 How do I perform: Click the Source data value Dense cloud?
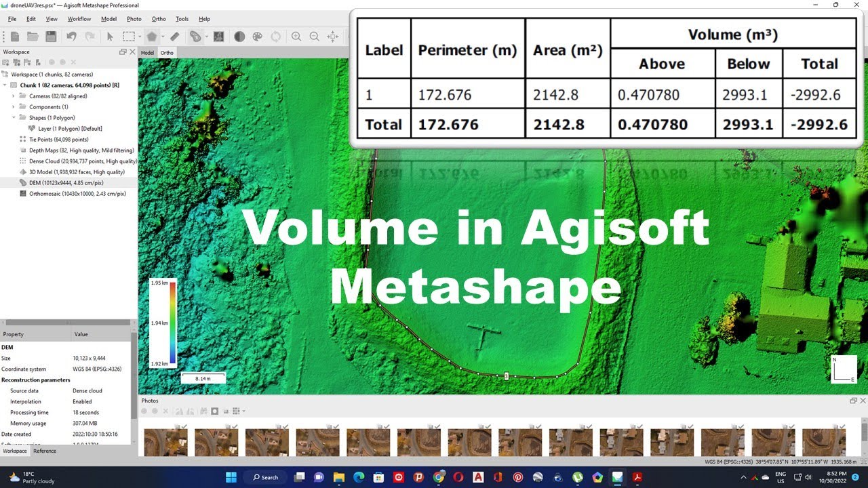pos(87,391)
